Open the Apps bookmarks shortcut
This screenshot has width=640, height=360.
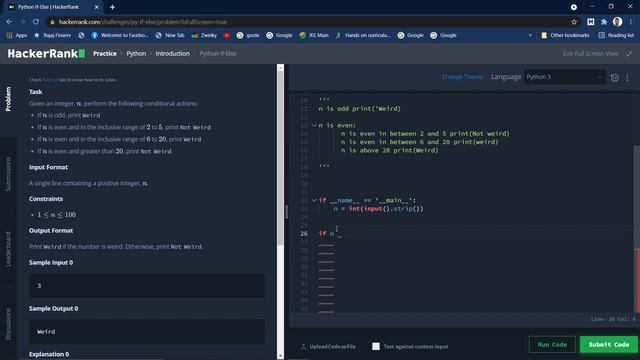[17, 36]
